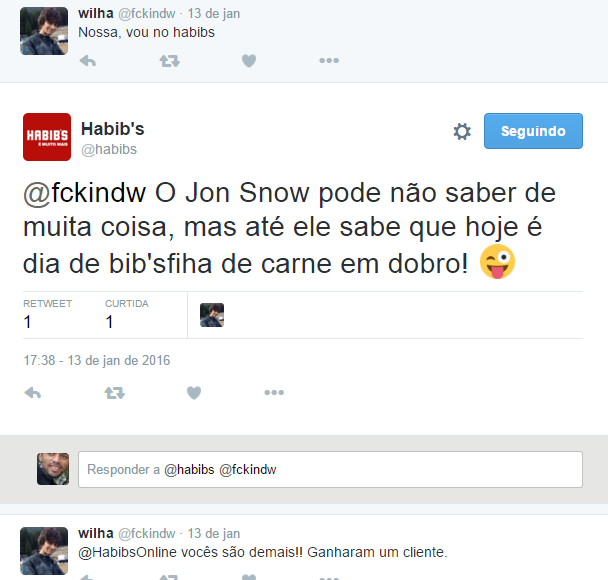Like wilha's top tweet with heart icon

tap(249, 61)
